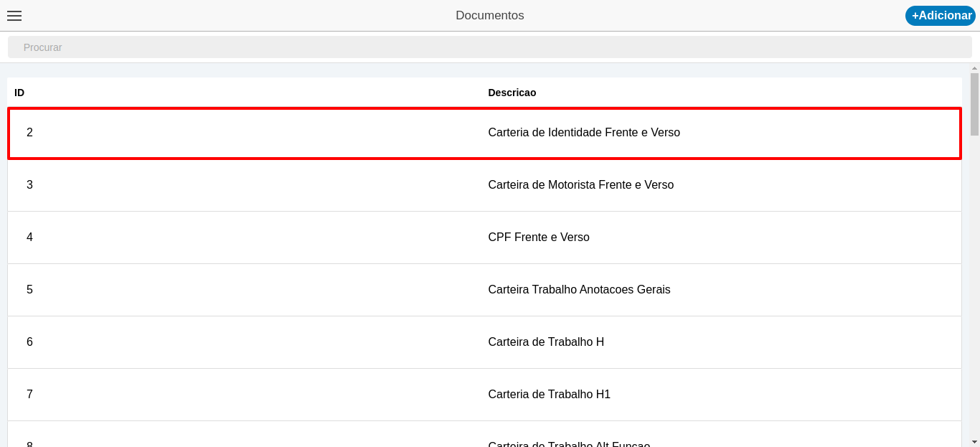Click the Descricao column header
980x447 pixels.
pos(512,93)
